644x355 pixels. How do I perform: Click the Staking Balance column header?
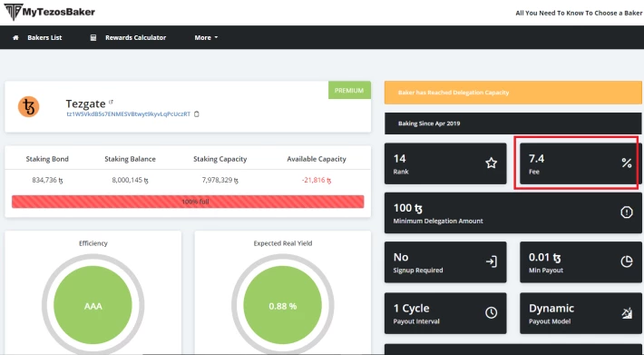[130, 159]
